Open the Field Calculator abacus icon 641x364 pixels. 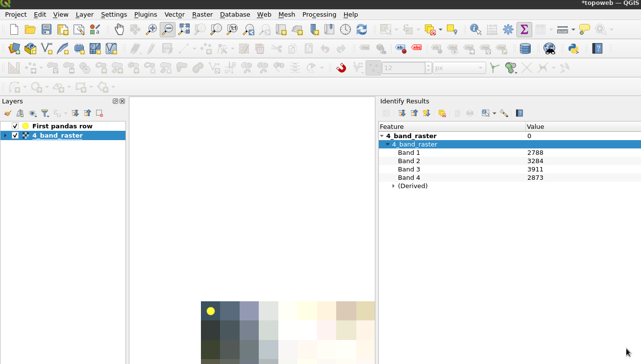pyautogui.click(x=492, y=29)
